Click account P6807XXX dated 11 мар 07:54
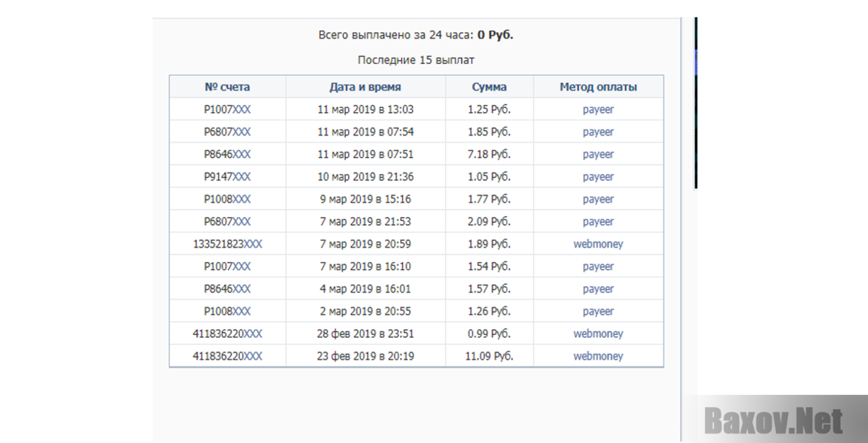 point(227,132)
